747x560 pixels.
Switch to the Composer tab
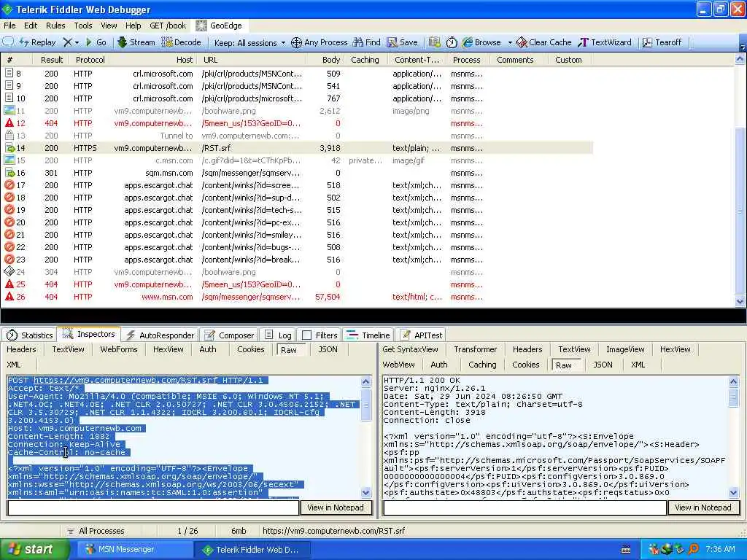click(x=229, y=335)
